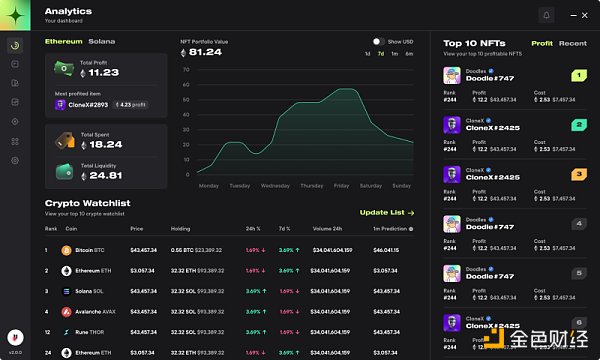Switch to the Solana tab
This screenshot has width=600, height=360.
pos(102,41)
